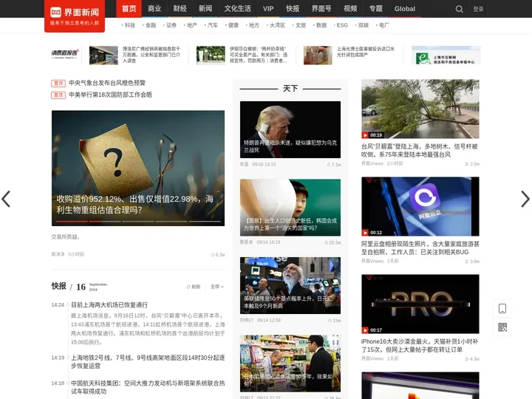Open the Japan supermarket article image
532x399 pixels.
point(290,364)
